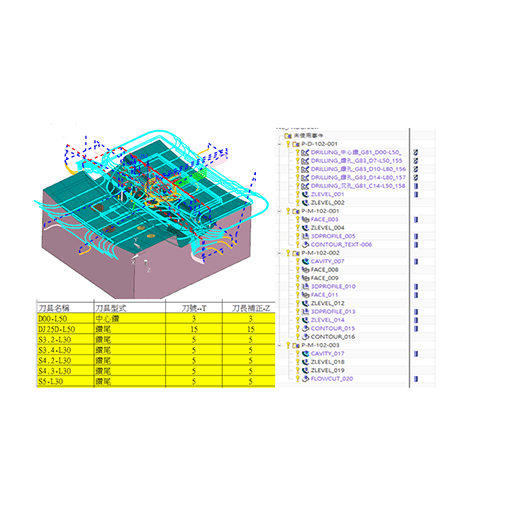The width and height of the screenshot is (510, 510).
Task: Click the cavity mill icon of CAVITY_007
Action: (305, 261)
